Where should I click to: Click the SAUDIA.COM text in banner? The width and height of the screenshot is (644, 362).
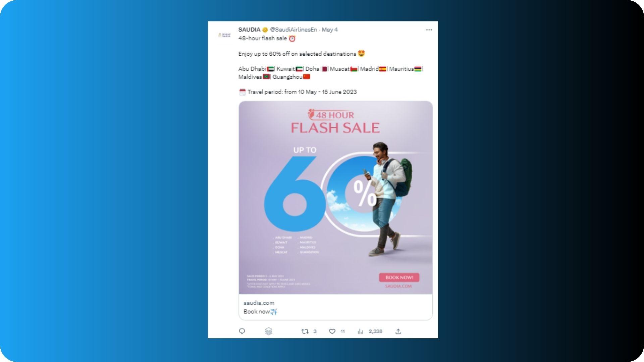click(x=398, y=286)
